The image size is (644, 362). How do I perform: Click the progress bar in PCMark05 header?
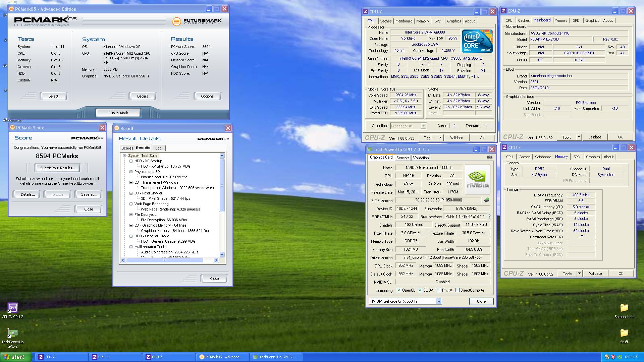point(124,21)
